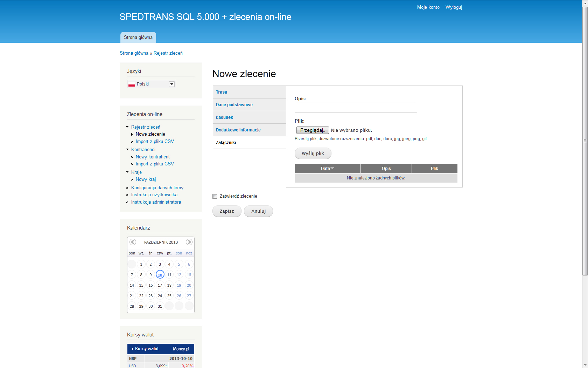Image resolution: width=588 pixels, height=368 pixels.
Task: Sort files by the Data column arrow
Action: point(332,169)
